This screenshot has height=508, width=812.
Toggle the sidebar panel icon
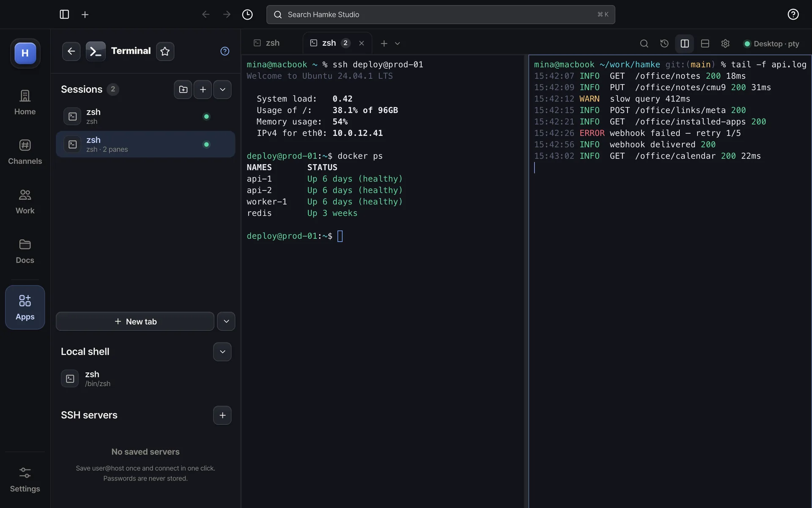point(64,14)
